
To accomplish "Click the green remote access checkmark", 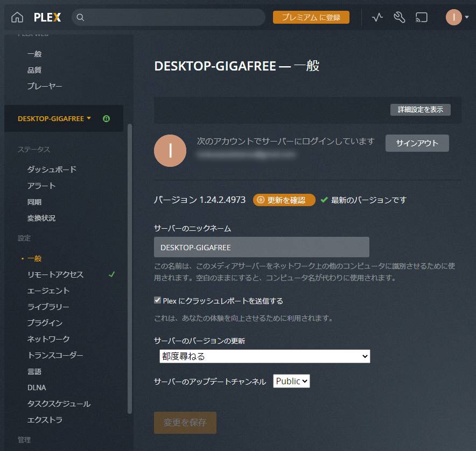I will [111, 274].
